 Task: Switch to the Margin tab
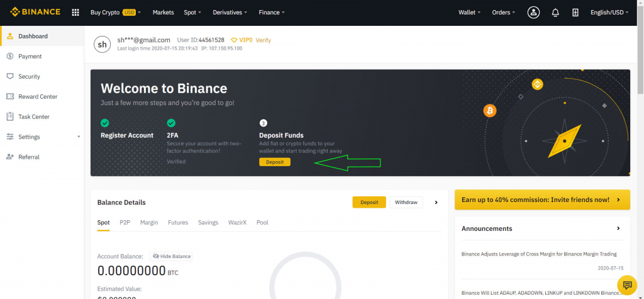149,222
